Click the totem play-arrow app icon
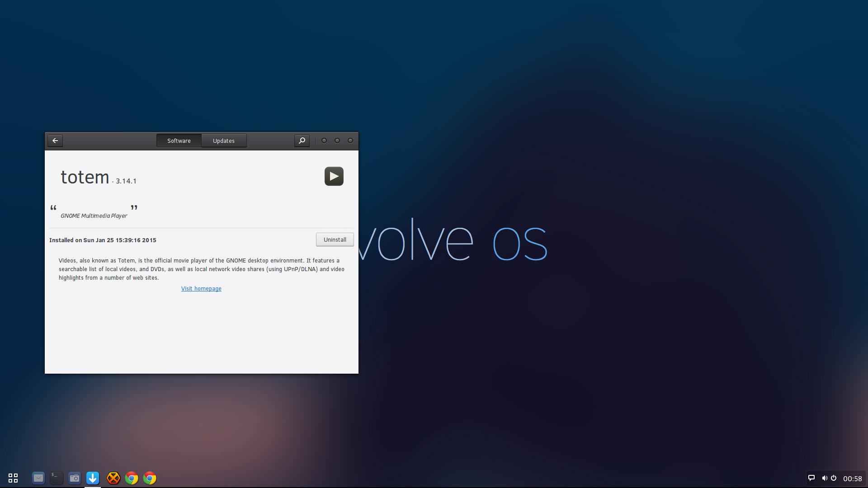The image size is (868, 488). (334, 176)
